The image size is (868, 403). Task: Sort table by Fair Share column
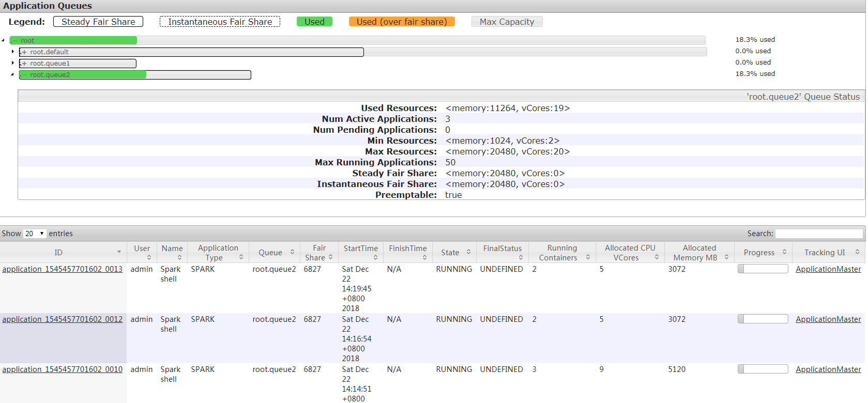tap(319, 252)
